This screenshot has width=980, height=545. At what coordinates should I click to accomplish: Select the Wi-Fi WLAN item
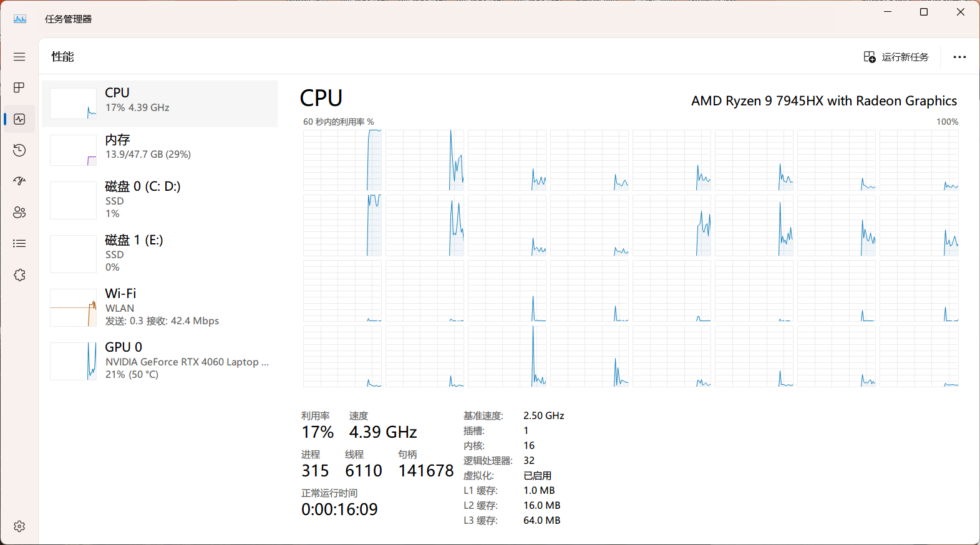(160, 307)
